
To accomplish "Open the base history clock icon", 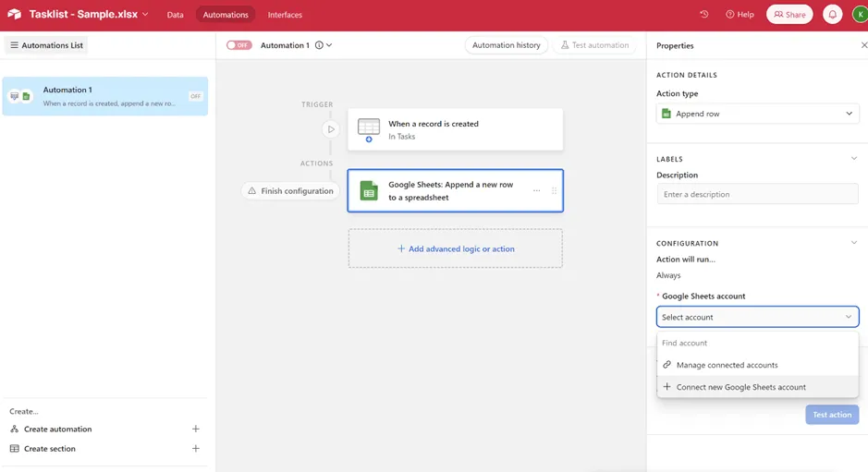I will (x=704, y=15).
